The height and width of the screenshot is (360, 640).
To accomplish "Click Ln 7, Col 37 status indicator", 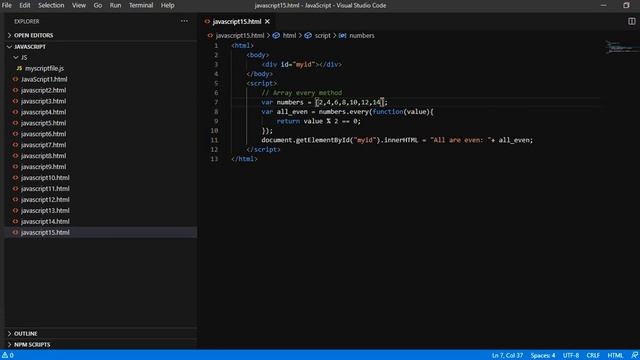I will 507,355.
